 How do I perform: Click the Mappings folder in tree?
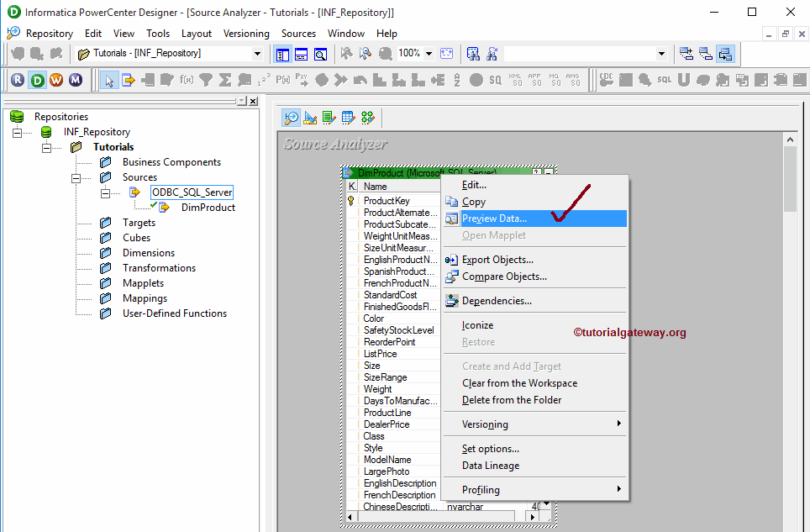pos(145,298)
